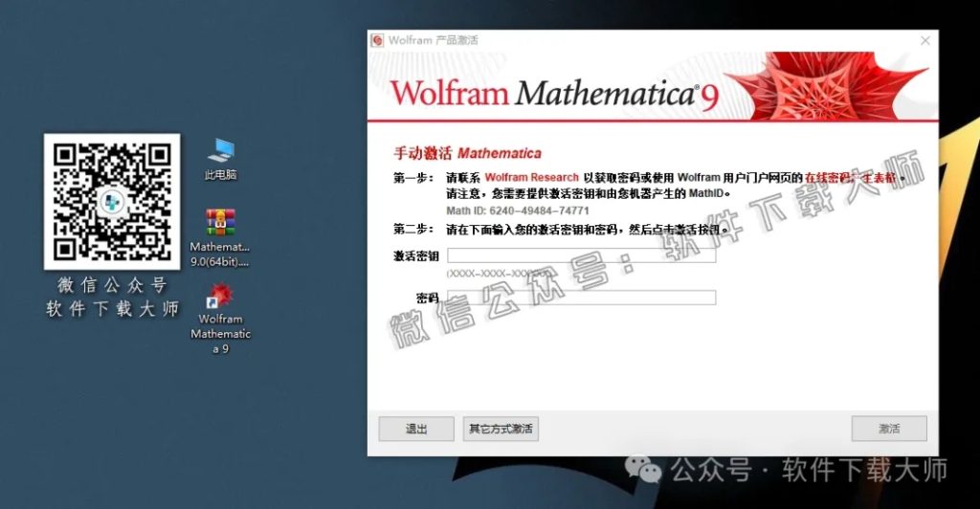The image size is (980, 509).
Task: Close the Wolfram 产品激活 dialog
Action: 925,40
